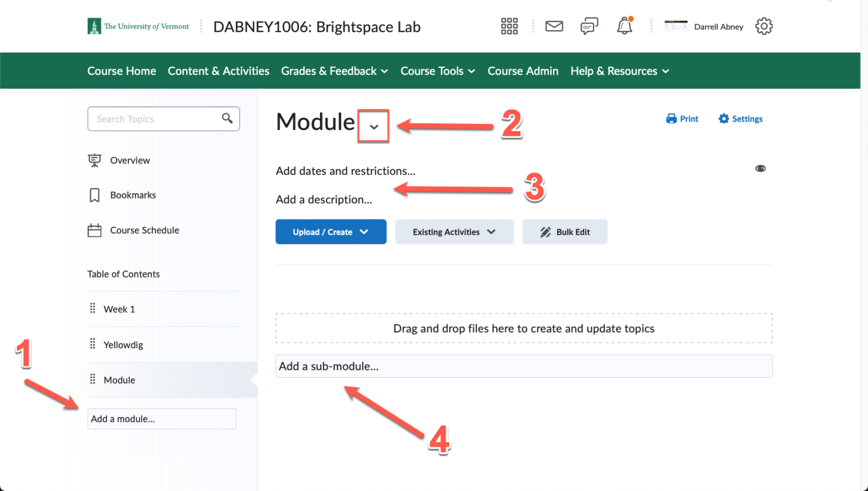The height and width of the screenshot is (491, 868).
Task: Open the mail/email icon in the minibar
Action: pos(554,26)
